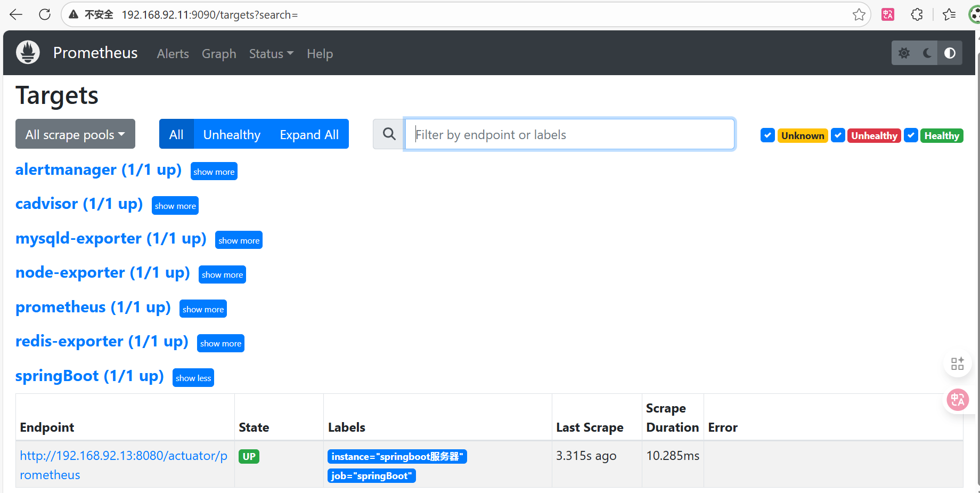Open the mysqld-exporter (1/1 up) link
Image resolution: width=980 pixels, height=493 pixels.
[x=111, y=238]
